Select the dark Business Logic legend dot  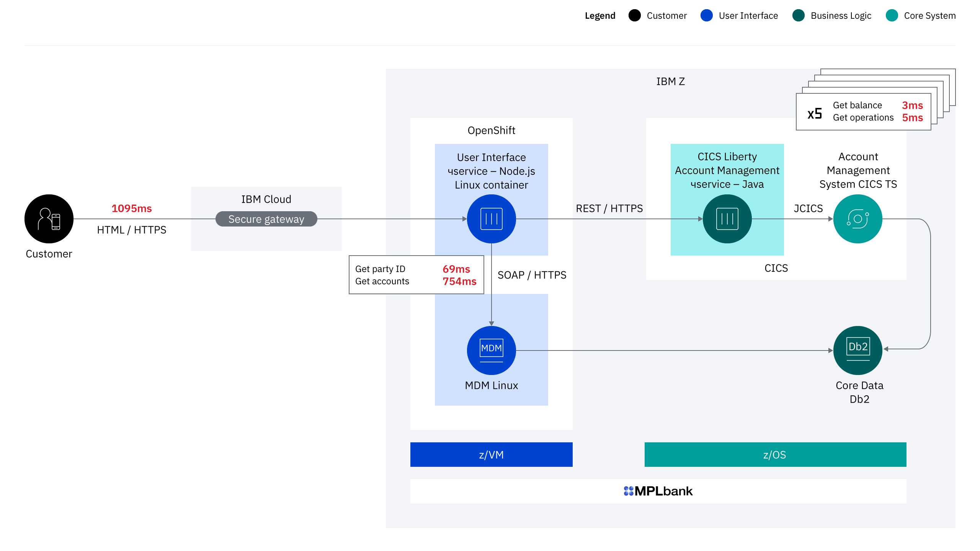[798, 16]
